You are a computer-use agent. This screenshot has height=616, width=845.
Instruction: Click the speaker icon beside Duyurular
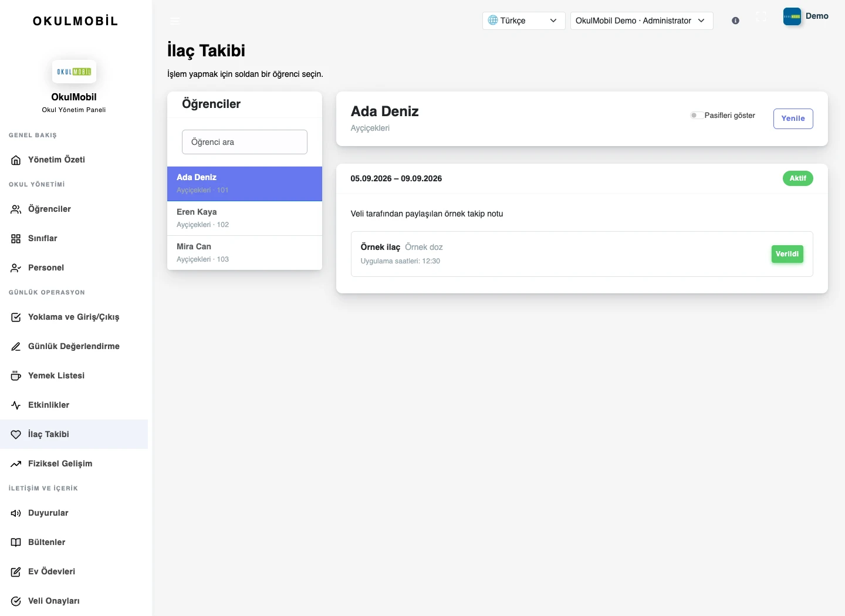tap(16, 513)
